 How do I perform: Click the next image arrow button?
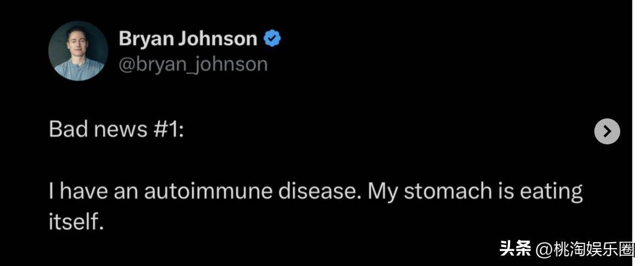point(607,131)
